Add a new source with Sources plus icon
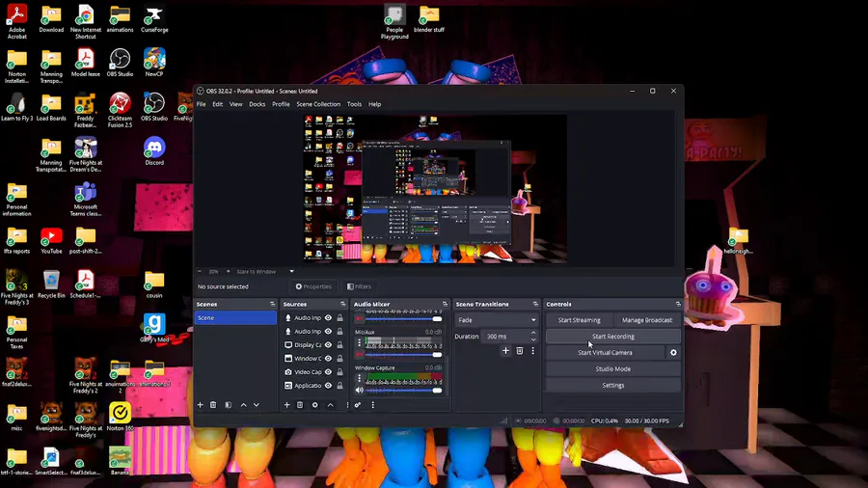Screen dimensions: 868x488 click(x=286, y=405)
